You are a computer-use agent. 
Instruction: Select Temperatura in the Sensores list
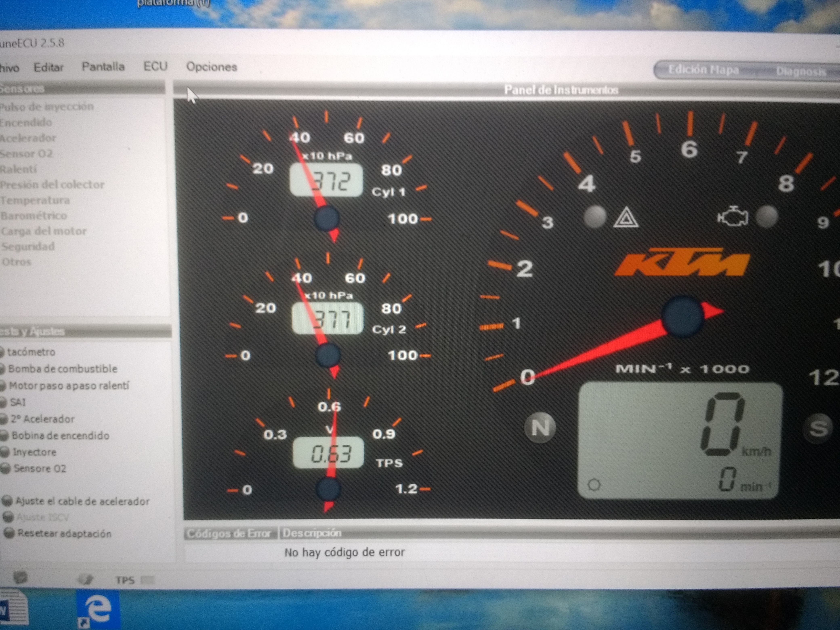coord(35,200)
